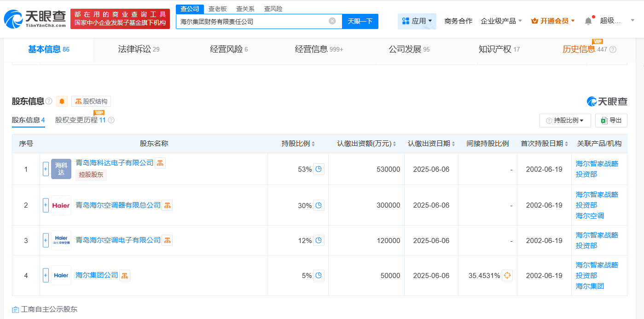Switch to the 经营风险 tab
The height and width of the screenshot is (319, 644).
(x=229, y=49)
